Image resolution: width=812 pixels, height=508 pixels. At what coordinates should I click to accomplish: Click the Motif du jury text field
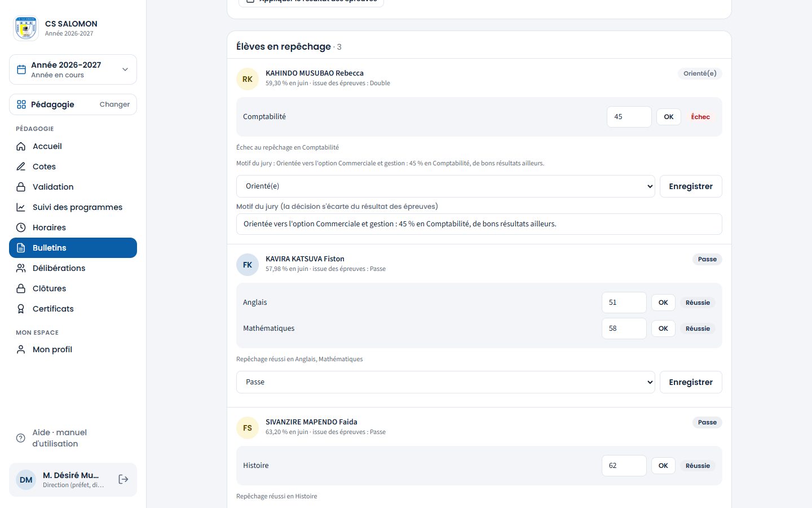[479, 224]
